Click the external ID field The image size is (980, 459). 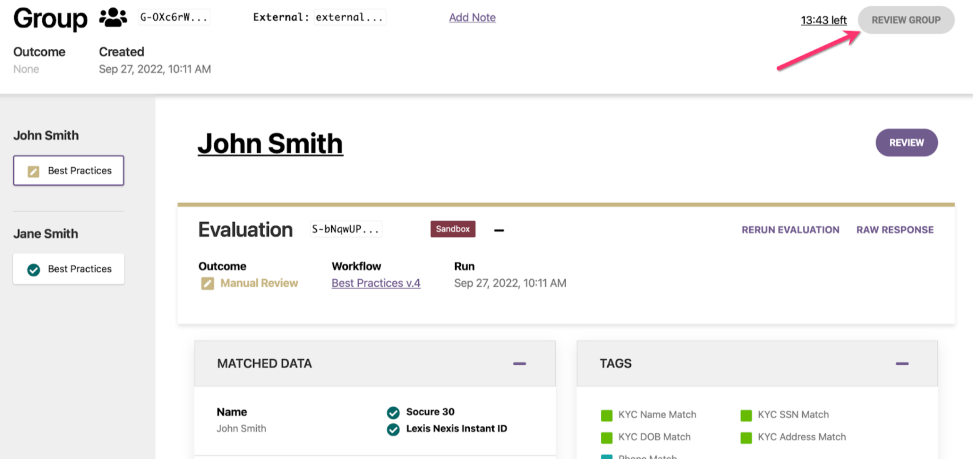point(350,17)
